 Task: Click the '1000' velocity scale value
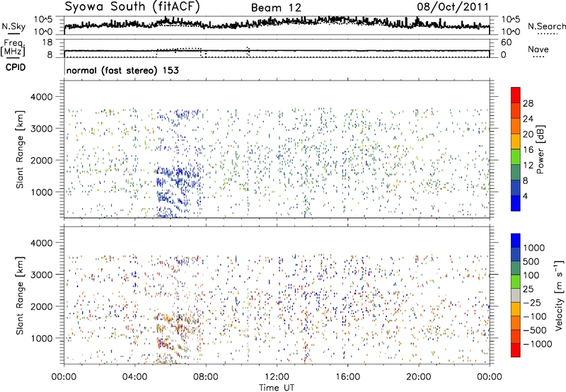click(533, 248)
